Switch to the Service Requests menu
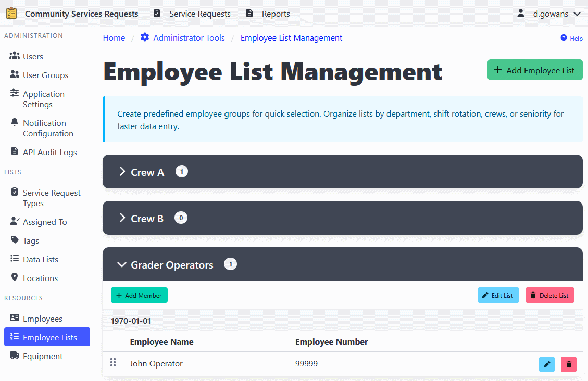 coord(199,14)
